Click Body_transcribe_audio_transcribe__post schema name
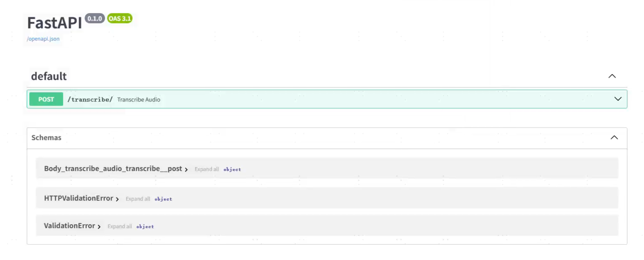The image size is (644, 260). click(113, 169)
